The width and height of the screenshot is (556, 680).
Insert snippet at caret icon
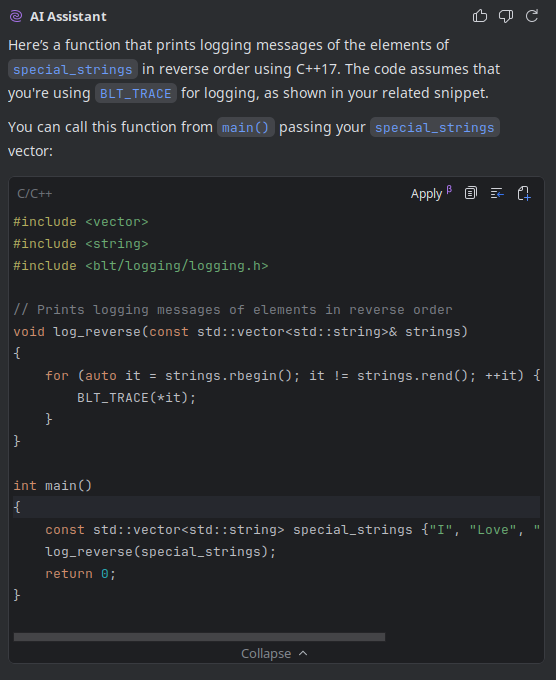coord(497,193)
